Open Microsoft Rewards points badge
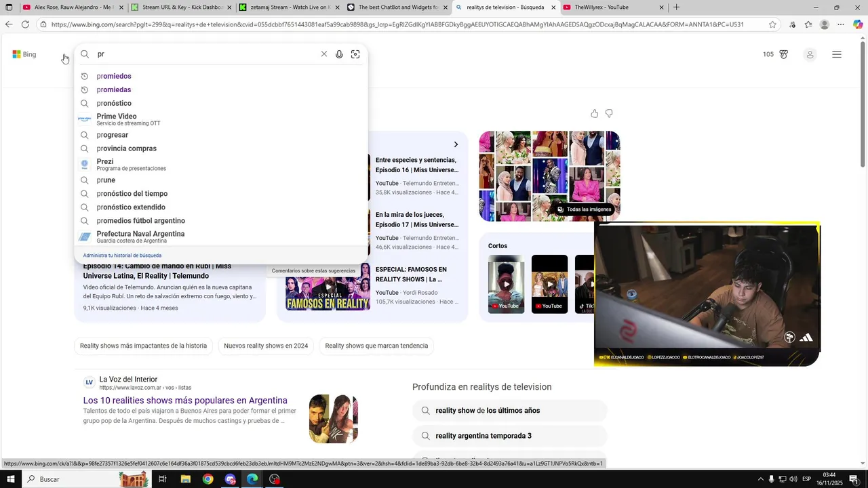This screenshot has width=868, height=488. coord(775,54)
